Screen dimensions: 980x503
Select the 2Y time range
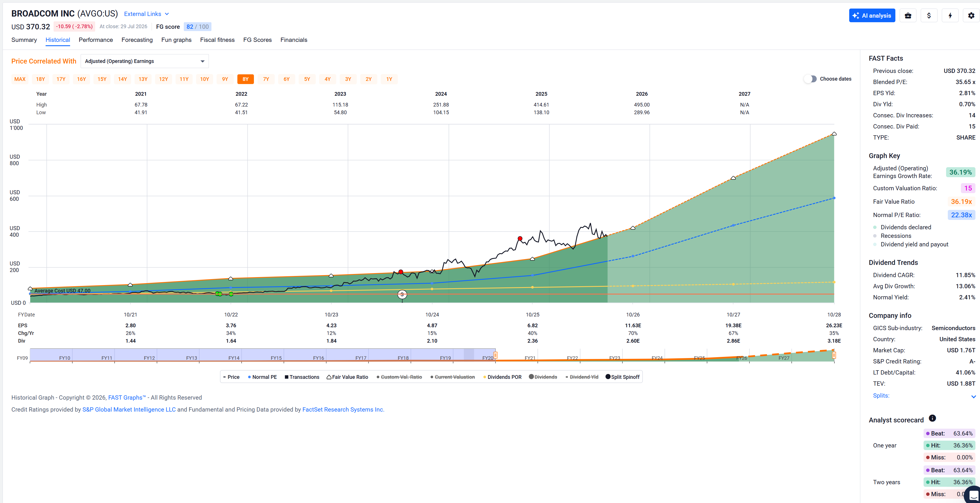point(369,79)
